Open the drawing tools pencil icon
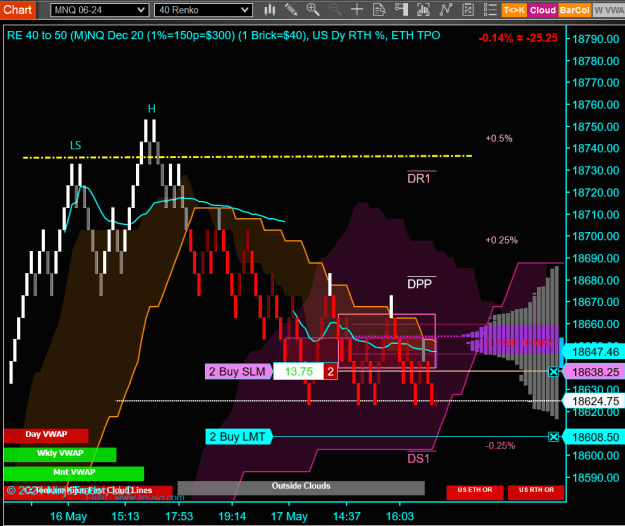Screen dimensions: 625x526 point(291,10)
